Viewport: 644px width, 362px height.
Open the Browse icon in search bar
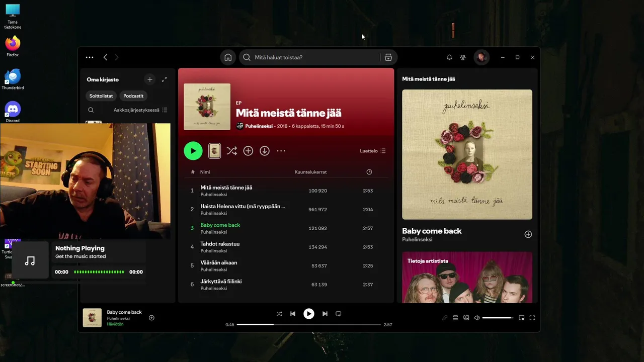tap(388, 57)
